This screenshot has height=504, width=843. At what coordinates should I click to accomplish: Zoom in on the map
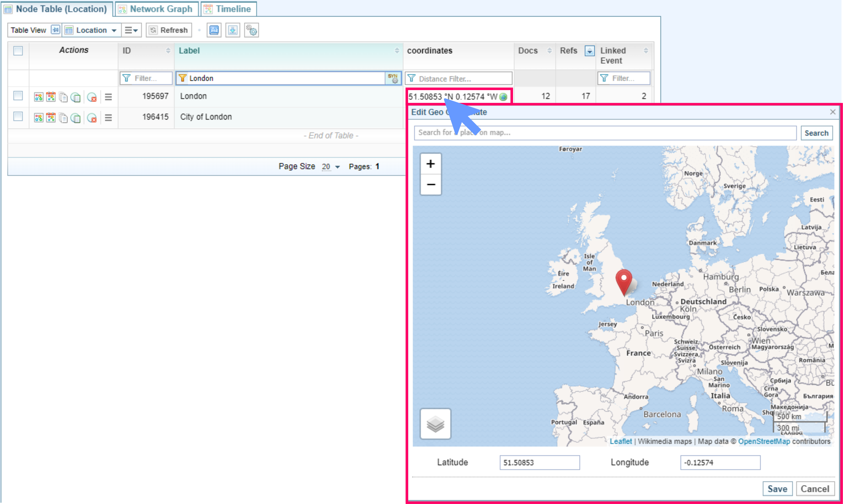pyautogui.click(x=431, y=164)
